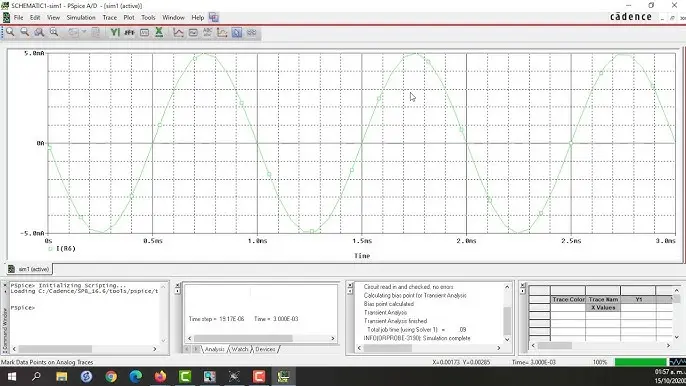Click 'Simulation complete' log line

[x=417, y=338]
